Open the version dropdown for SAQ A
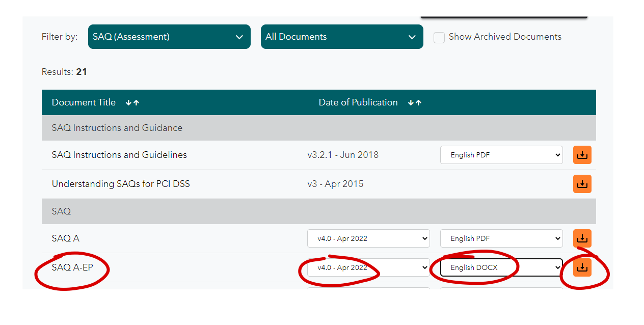This screenshot has height=325, width=644. click(368, 238)
